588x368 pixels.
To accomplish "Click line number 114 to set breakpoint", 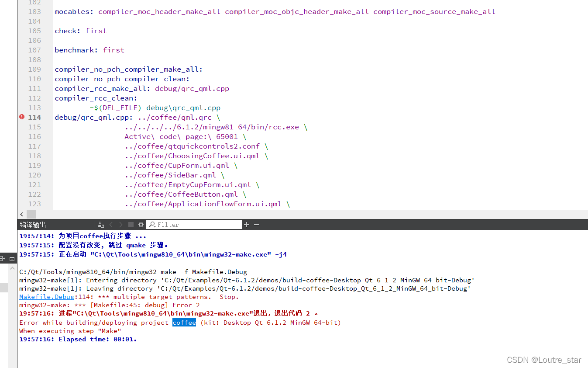I will tap(34, 117).
